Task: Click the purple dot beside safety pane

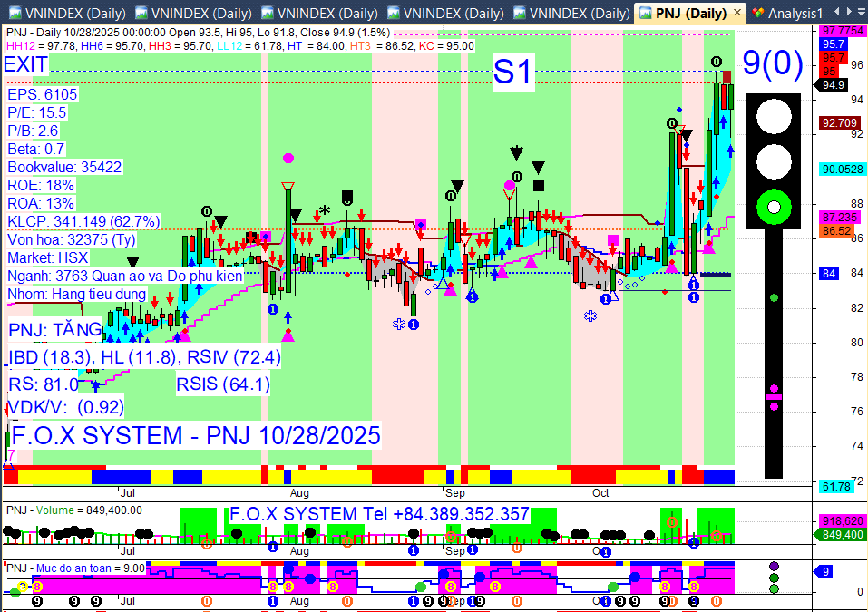Action: tap(774, 566)
